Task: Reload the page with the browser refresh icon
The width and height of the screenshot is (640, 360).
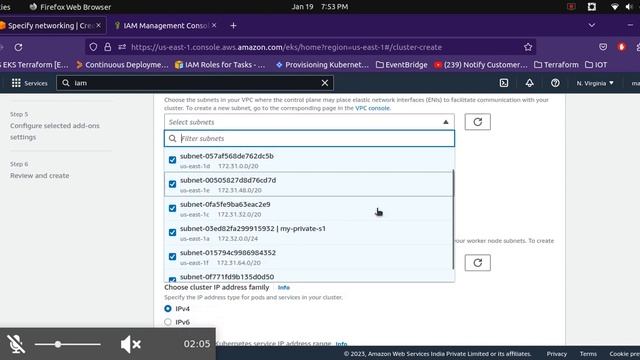Action: tap(18, 47)
